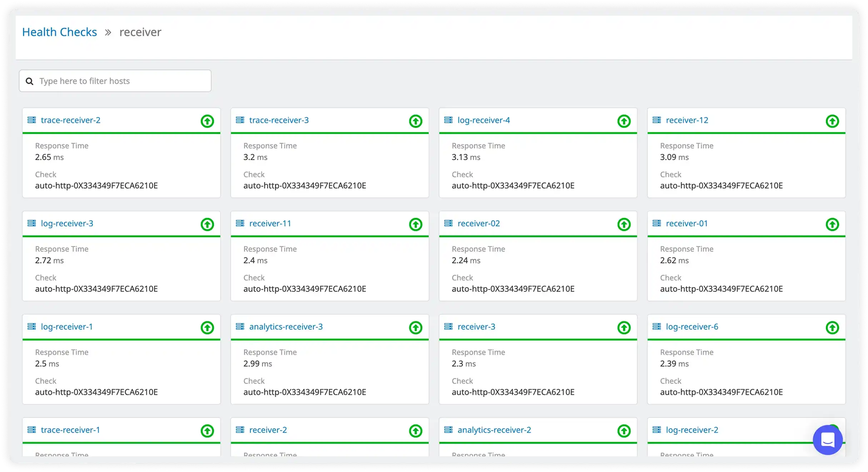Viewport: 868px width, 472px height.
Task: Open the analytics-receiver-2 host link
Action: pyautogui.click(x=494, y=430)
